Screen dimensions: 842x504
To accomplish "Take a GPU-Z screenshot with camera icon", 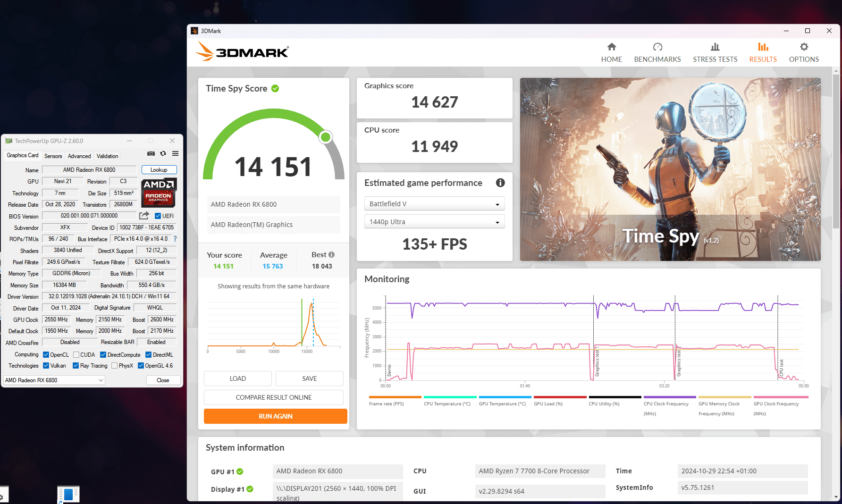I will click(x=151, y=153).
